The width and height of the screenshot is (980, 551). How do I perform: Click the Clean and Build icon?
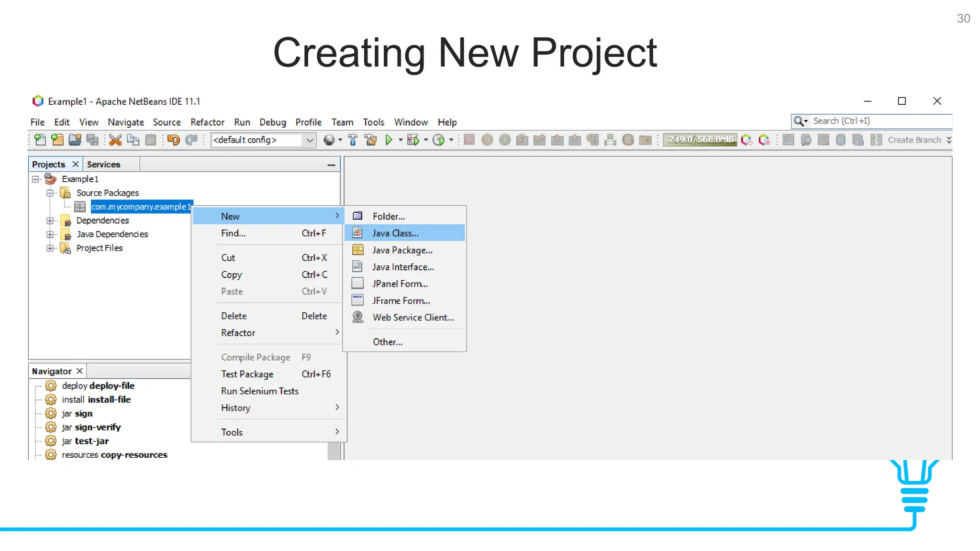370,140
